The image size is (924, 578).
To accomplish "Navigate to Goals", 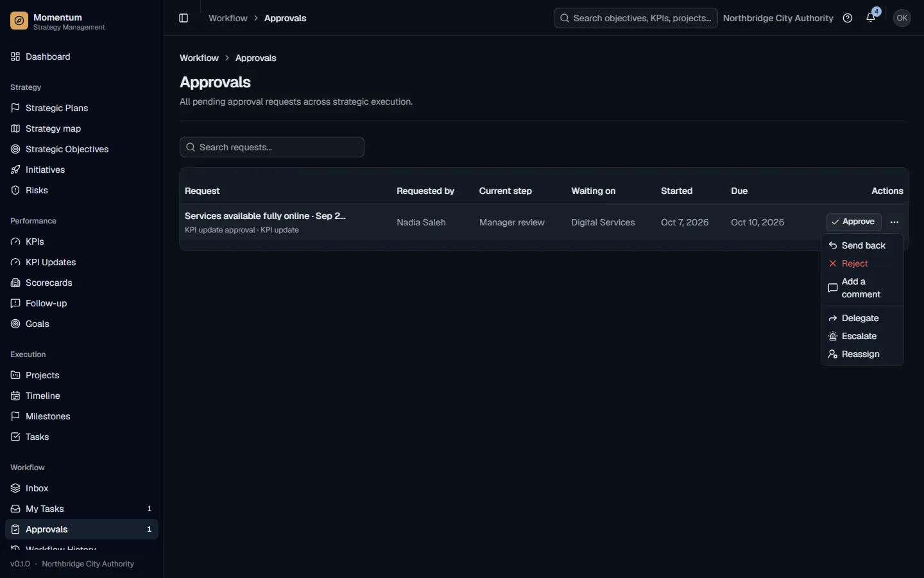I will (x=81, y=324).
